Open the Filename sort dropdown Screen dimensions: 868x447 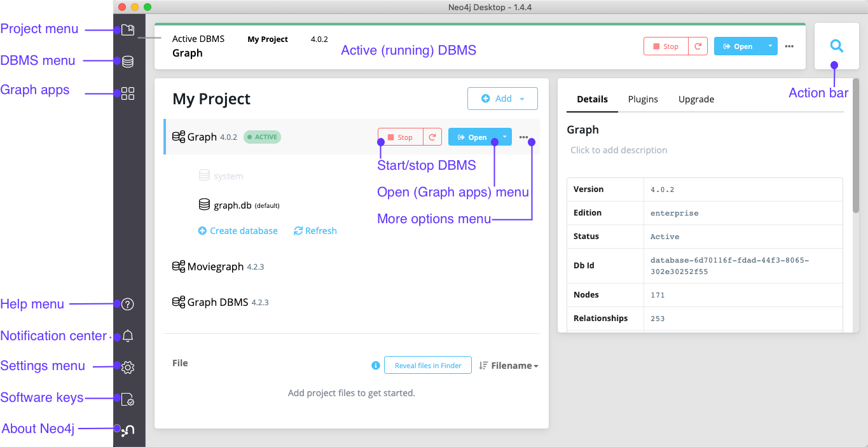coord(509,366)
